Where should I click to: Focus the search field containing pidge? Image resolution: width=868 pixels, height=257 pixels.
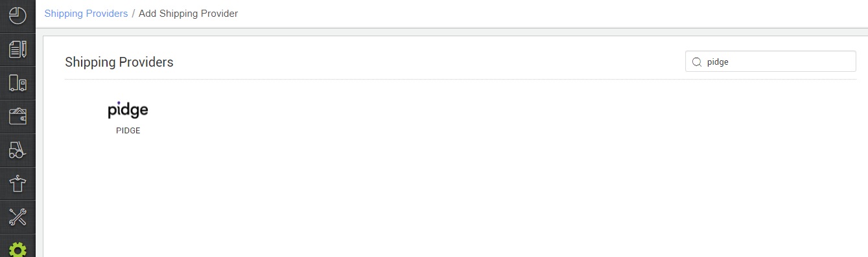(771, 61)
